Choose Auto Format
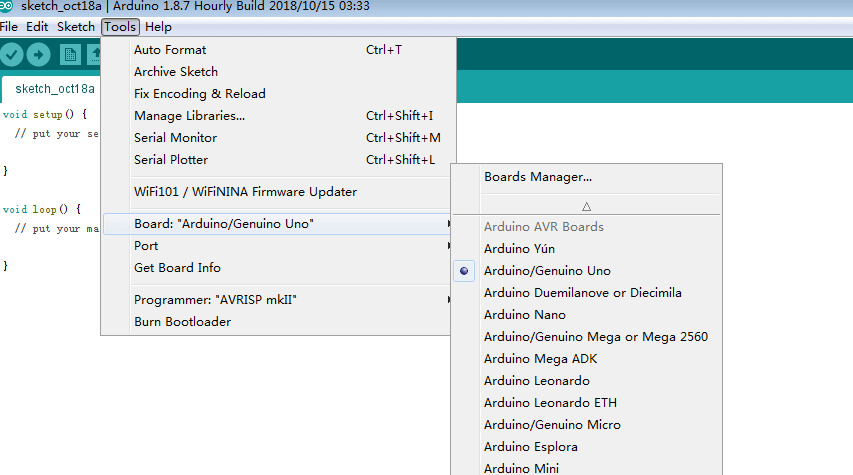 [279, 50]
